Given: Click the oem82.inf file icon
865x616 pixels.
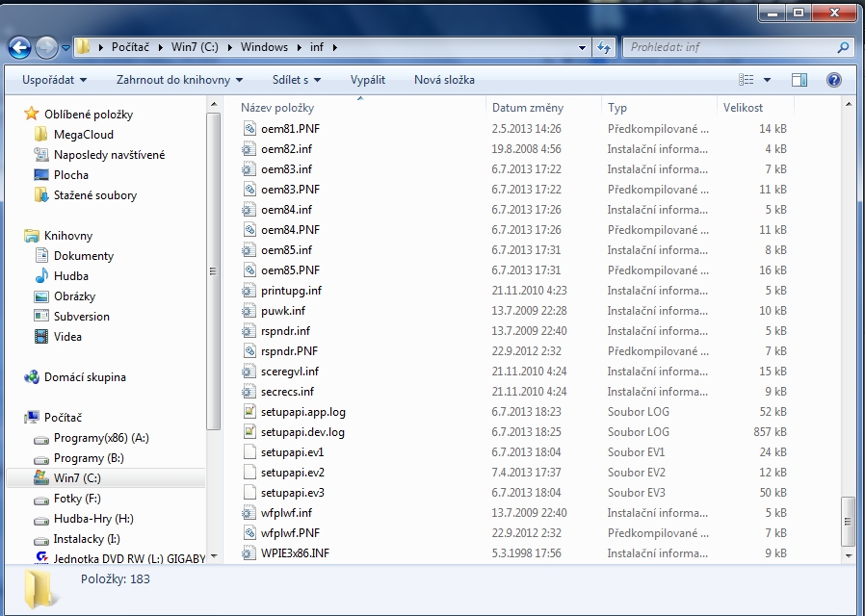Looking at the screenshot, I should [x=249, y=149].
